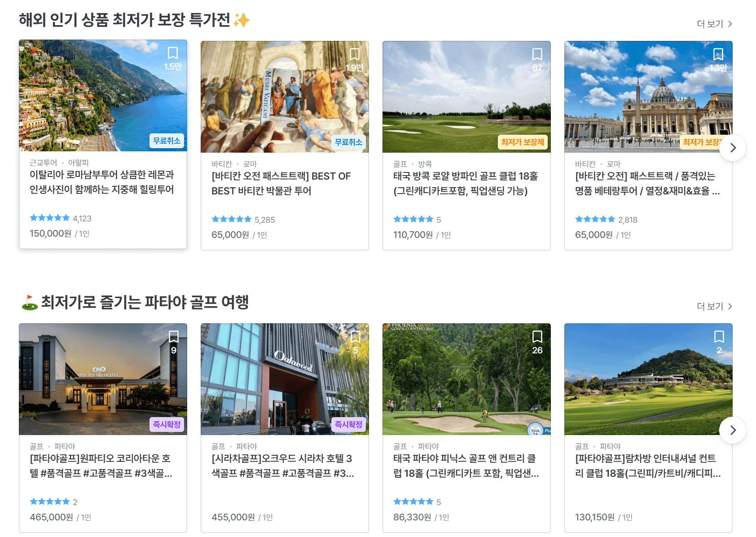This screenshot has width=756, height=537.
Task: Click star rating on the Vatican museum tour
Action: click(232, 219)
